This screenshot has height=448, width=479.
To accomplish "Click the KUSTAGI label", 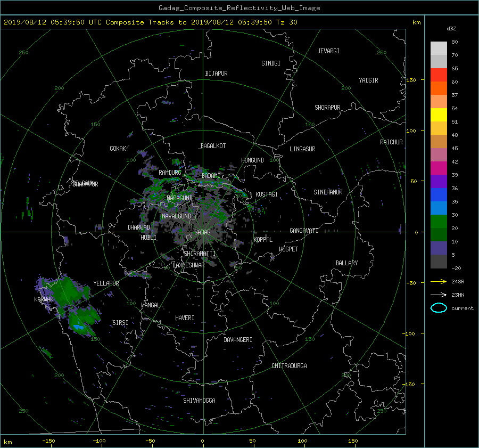I will [x=267, y=194].
